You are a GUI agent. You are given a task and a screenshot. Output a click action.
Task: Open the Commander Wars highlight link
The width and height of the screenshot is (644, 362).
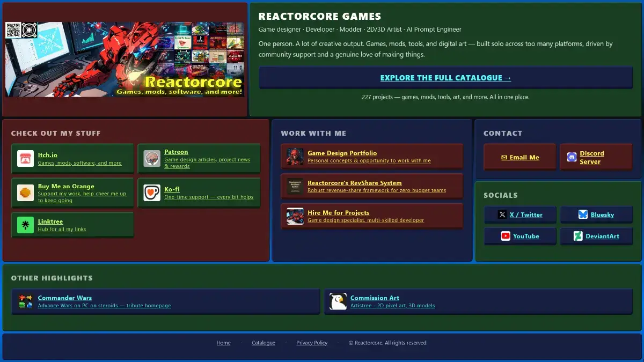point(64,298)
